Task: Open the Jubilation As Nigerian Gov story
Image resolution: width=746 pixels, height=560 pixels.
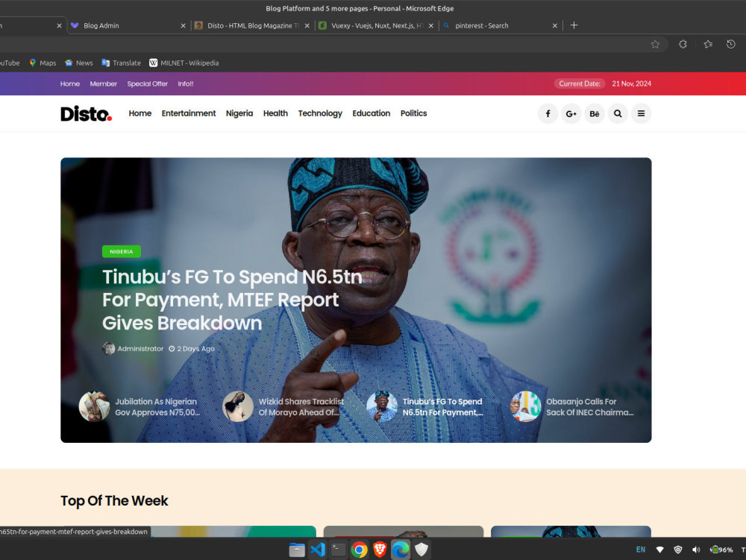Action: pos(157,407)
